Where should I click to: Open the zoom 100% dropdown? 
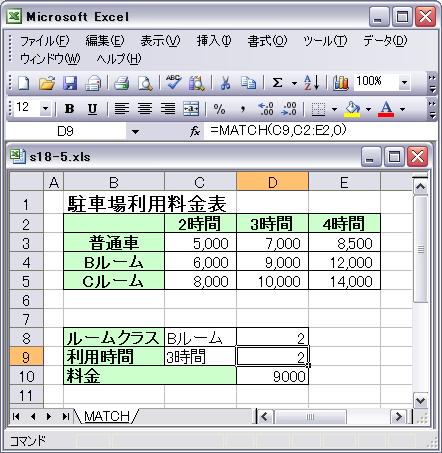(x=404, y=82)
